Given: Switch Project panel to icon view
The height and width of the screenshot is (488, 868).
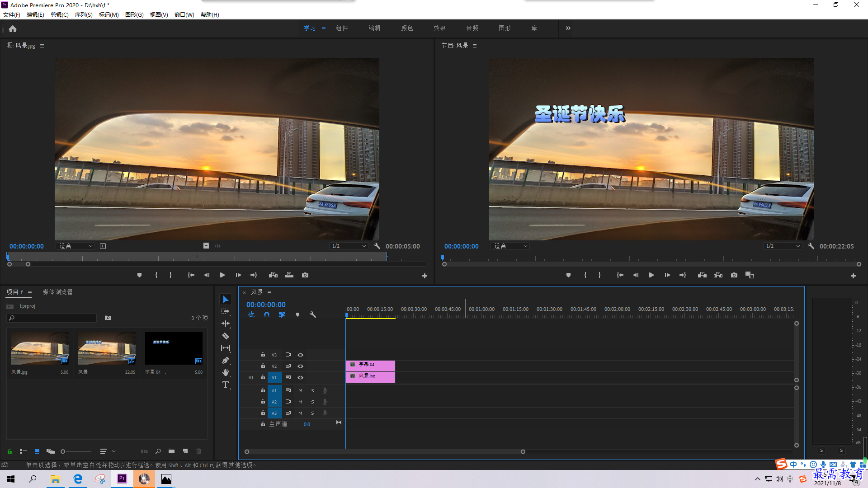Looking at the screenshot, I should (x=37, y=451).
